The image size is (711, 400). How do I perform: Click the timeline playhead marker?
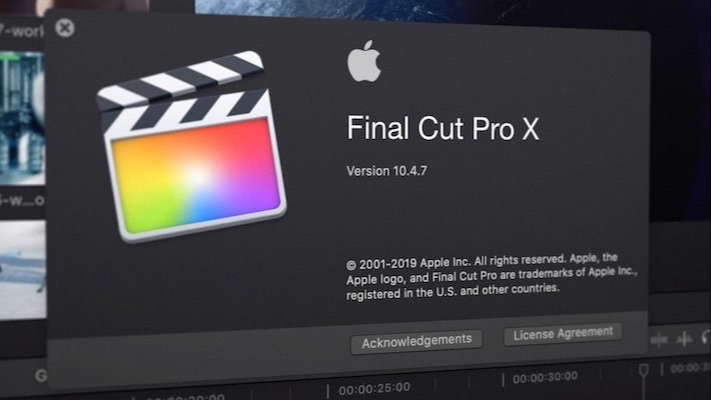point(643,371)
